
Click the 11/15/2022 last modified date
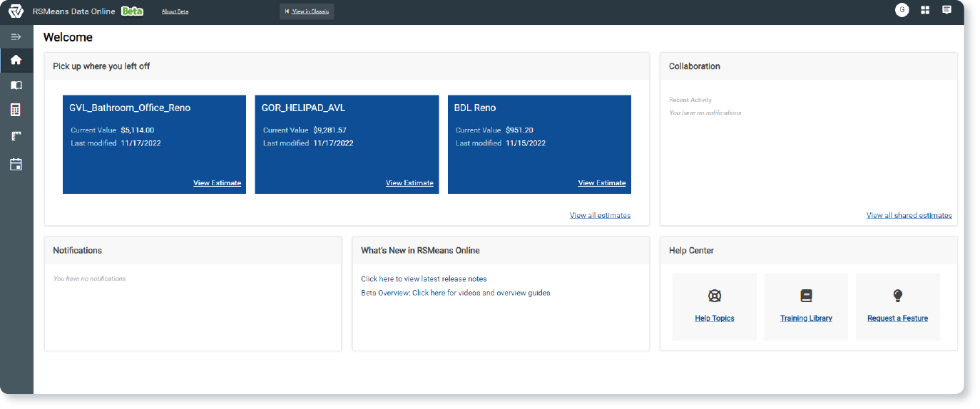click(526, 143)
